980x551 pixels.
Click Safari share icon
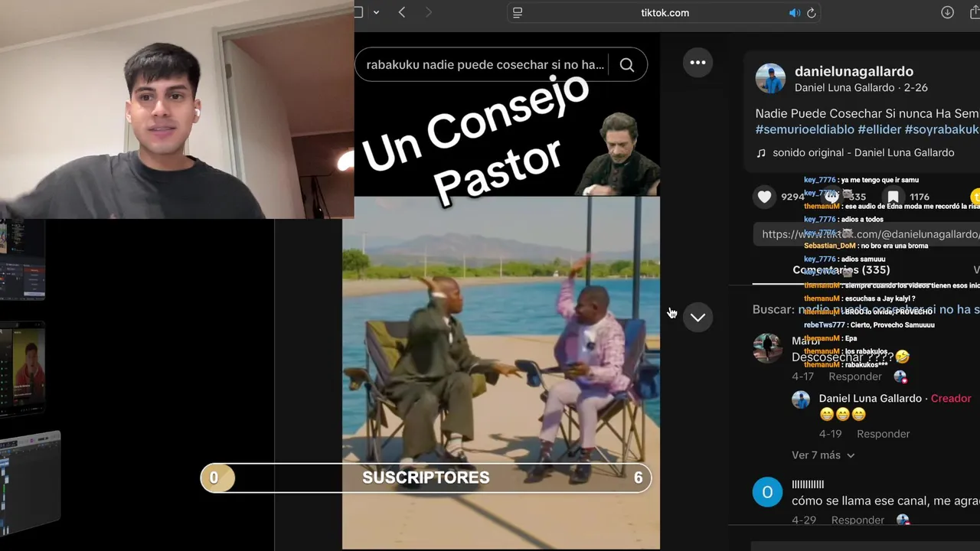(975, 12)
